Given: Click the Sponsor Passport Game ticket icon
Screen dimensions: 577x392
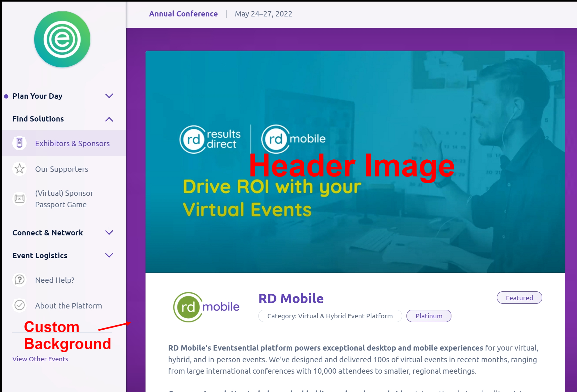Looking at the screenshot, I should (x=20, y=199).
